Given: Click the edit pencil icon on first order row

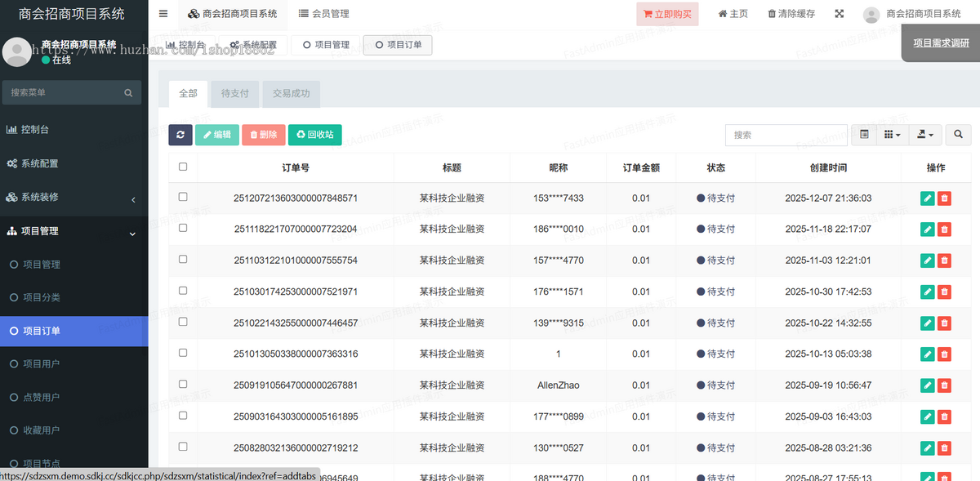Looking at the screenshot, I should coord(927,198).
